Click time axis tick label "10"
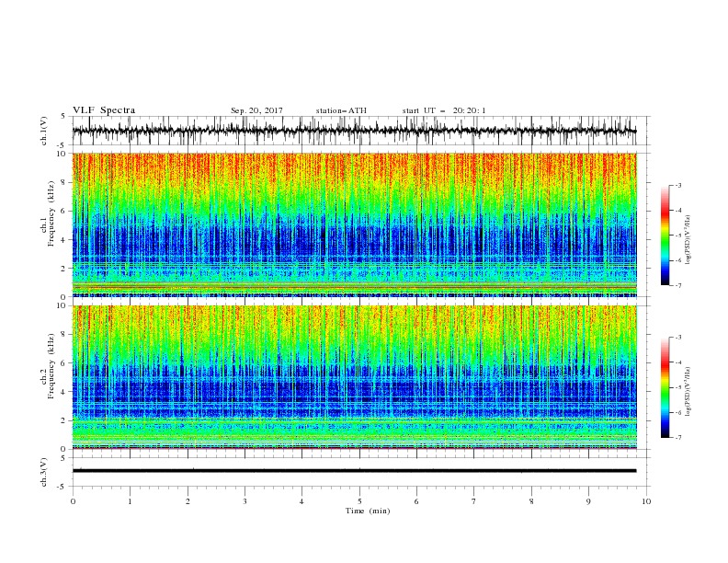The image size is (728, 563). pos(646,501)
